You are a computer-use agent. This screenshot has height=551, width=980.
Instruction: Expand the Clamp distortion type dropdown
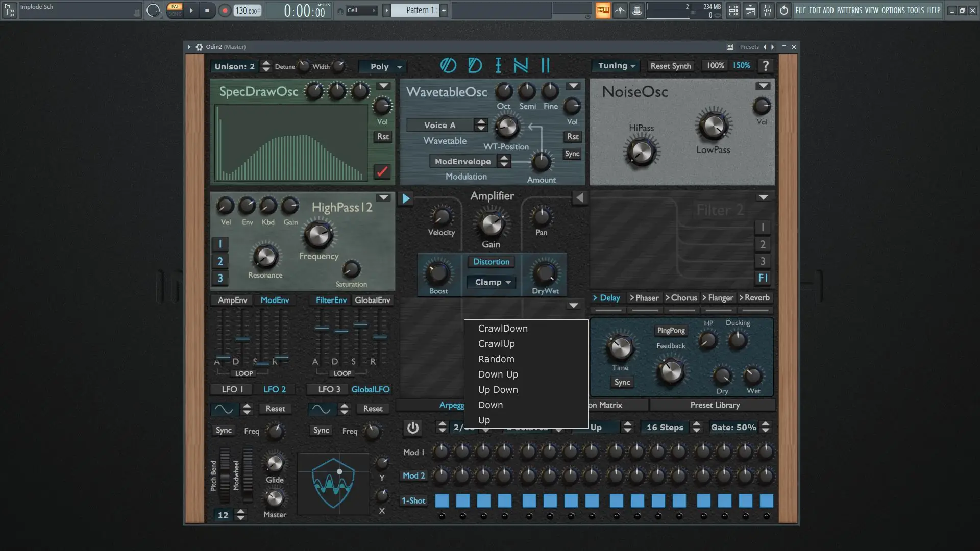coord(492,282)
